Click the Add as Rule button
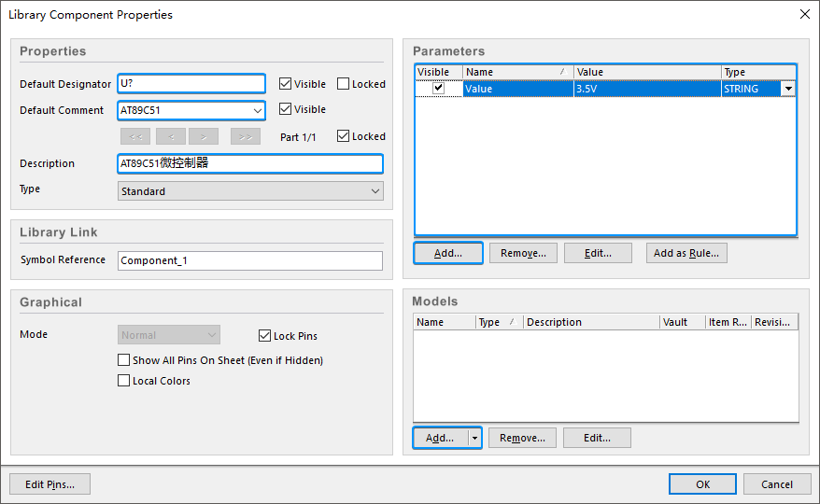This screenshot has width=820, height=504. point(686,253)
